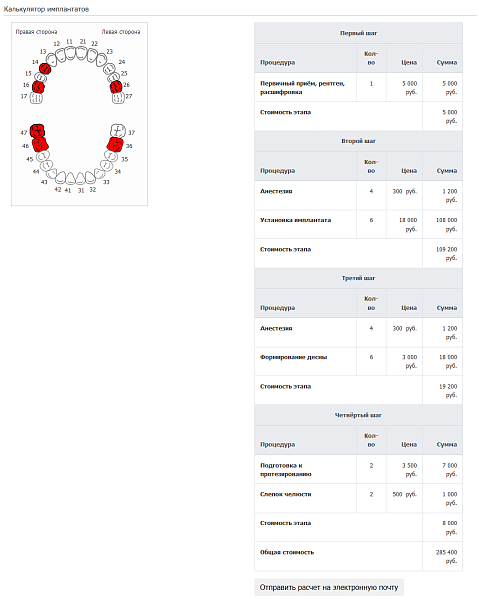Select tooth 22 upper incisor
Screen dimensions: 479x600
[93, 55]
